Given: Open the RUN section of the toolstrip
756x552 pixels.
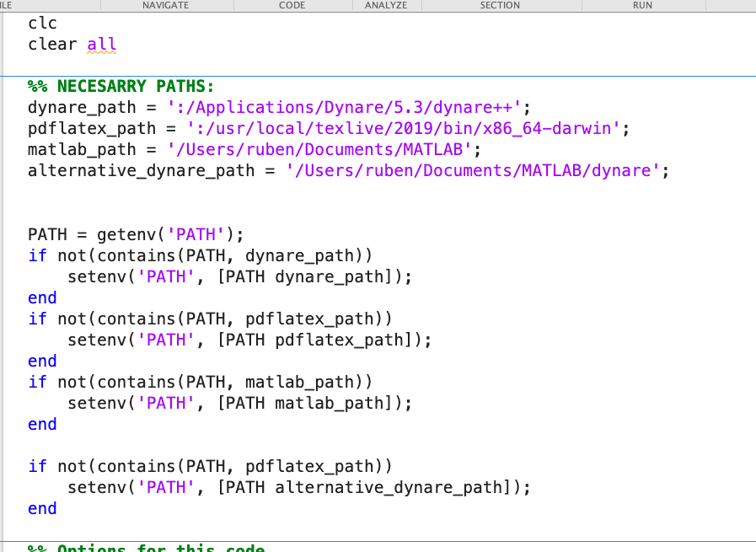Looking at the screenshot, I should point(642,5).
